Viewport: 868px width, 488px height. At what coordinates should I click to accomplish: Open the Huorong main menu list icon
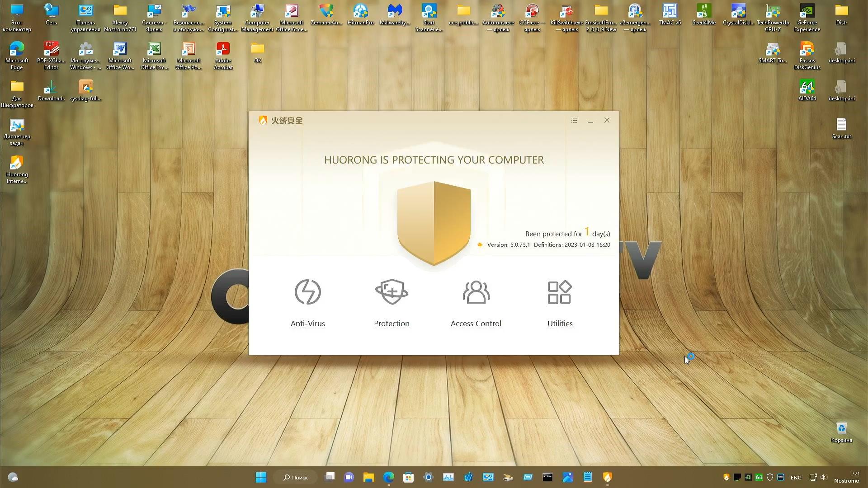point(574,120)
